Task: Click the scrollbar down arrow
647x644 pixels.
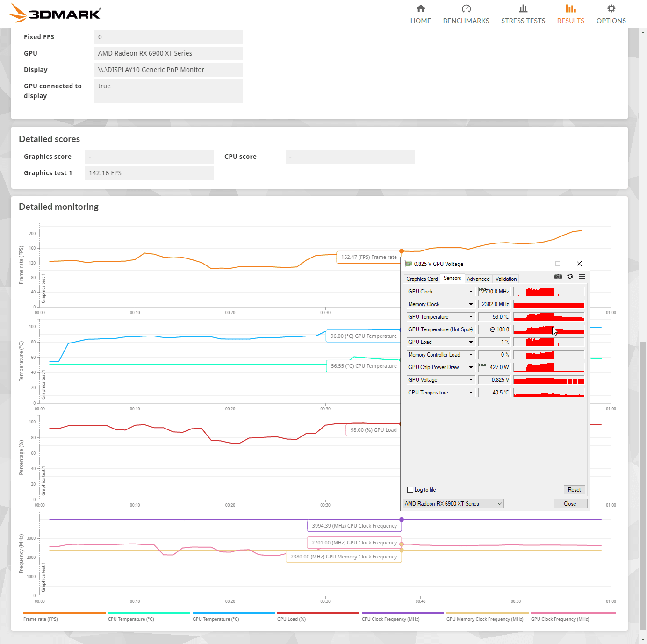Action: (643, 639)
